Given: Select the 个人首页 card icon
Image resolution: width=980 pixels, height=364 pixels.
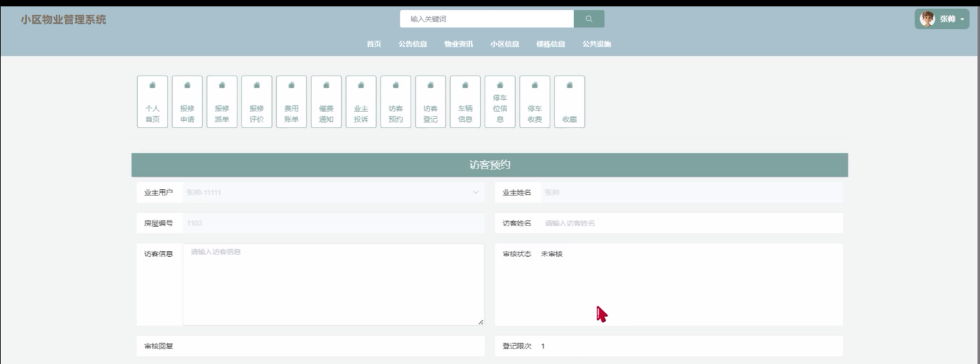Looking at the screenshot, I should pos(152,102).
